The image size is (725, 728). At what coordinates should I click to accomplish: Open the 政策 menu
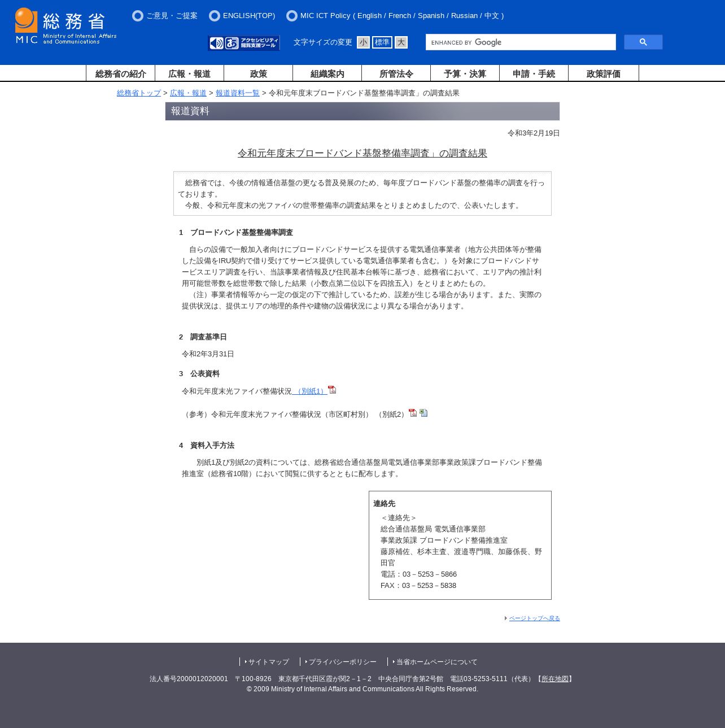tap(259, 73)
